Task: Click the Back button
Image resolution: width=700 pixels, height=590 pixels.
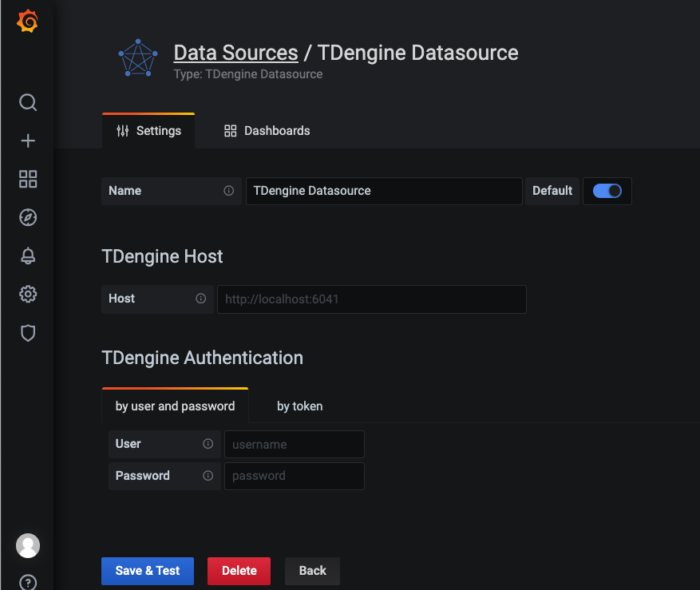Action: (x=313, y=571)
